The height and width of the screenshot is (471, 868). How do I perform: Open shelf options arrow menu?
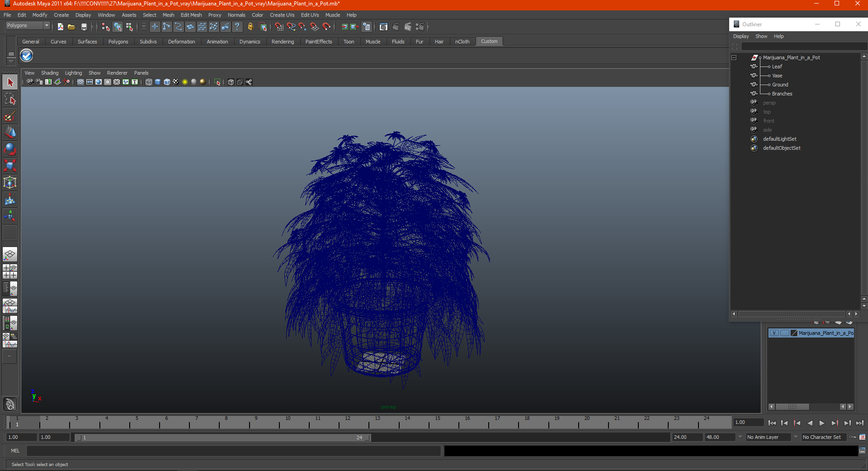[x=11, y=61]
